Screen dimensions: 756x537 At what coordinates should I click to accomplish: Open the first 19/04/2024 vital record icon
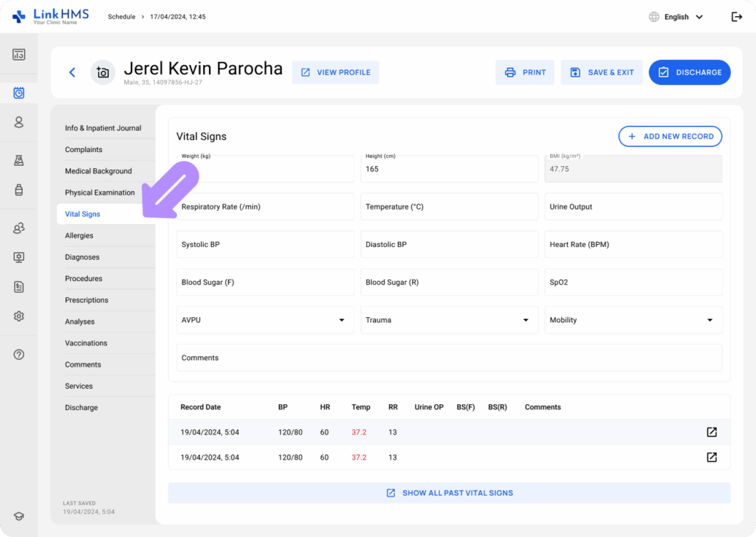[712, 432]
